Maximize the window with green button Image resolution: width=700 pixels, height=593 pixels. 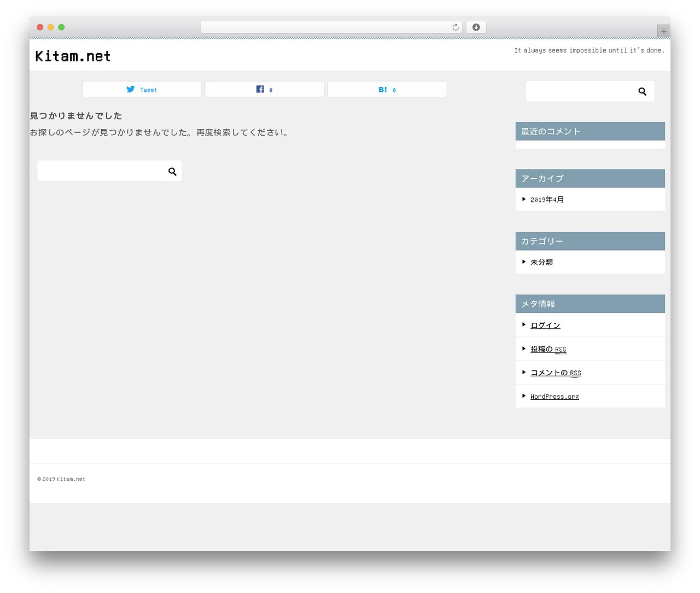click(x=61, y=27)
